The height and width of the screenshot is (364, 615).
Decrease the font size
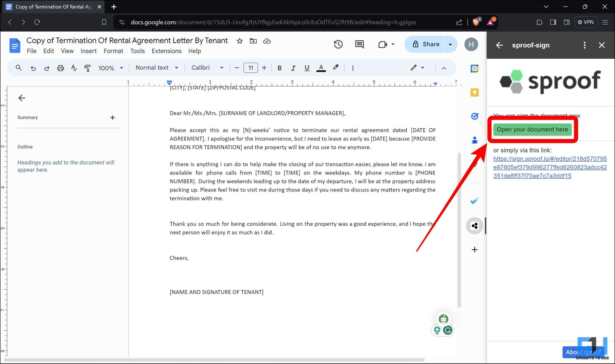pyautogui.click(x=237, y=68)
